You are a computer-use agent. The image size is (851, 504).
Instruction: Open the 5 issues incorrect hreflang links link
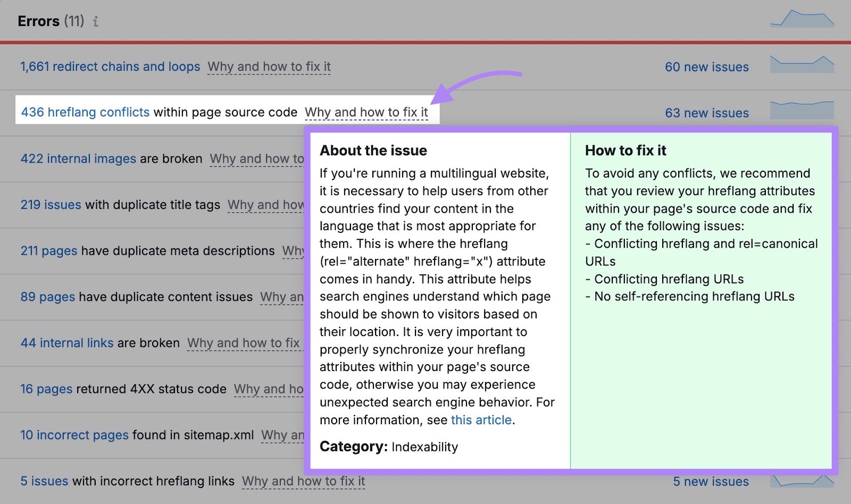[44, 481]
